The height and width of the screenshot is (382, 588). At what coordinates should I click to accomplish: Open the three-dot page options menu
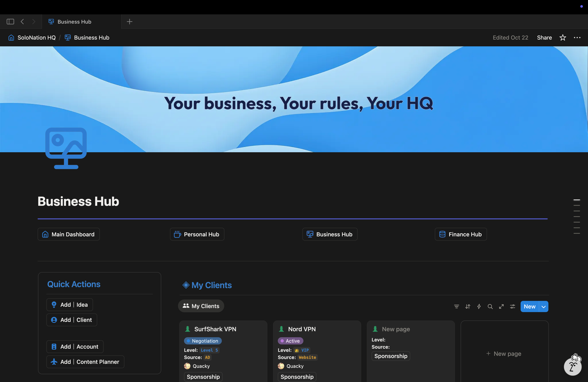pyautogui.click(x=577, y=38)
